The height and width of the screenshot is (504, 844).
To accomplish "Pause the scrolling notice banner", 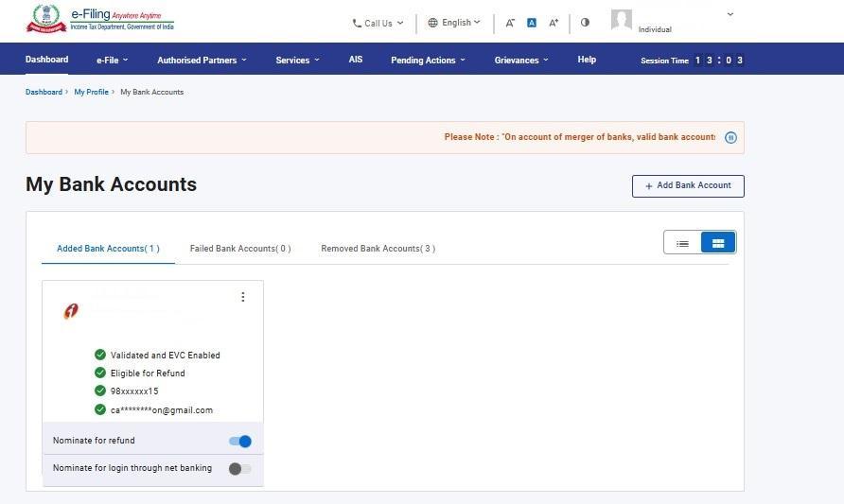I will [x=730, y=137].
